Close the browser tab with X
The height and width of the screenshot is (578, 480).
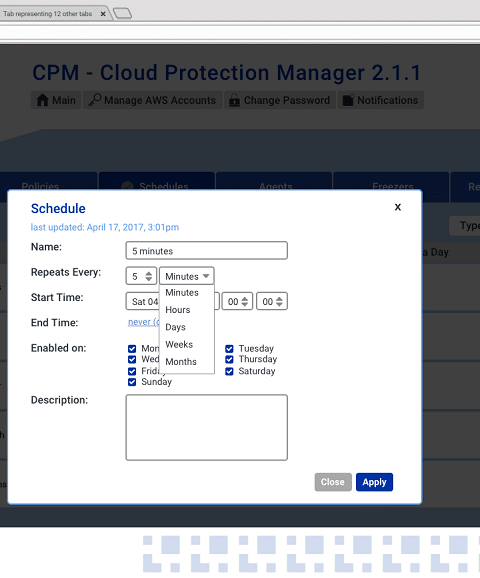(103, 14)
